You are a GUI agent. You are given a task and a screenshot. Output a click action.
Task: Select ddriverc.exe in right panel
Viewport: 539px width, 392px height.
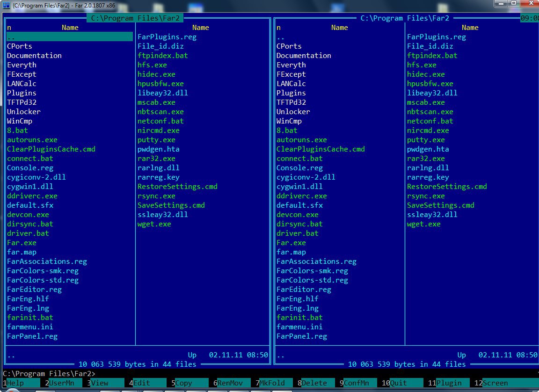(x=302, y=196)
